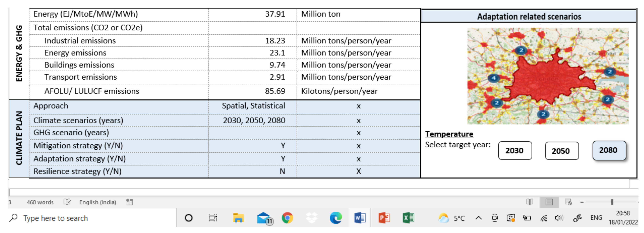Open Microsoft Edge browser
The height and width of the screenshot is (233, 644).
(336, 218)
